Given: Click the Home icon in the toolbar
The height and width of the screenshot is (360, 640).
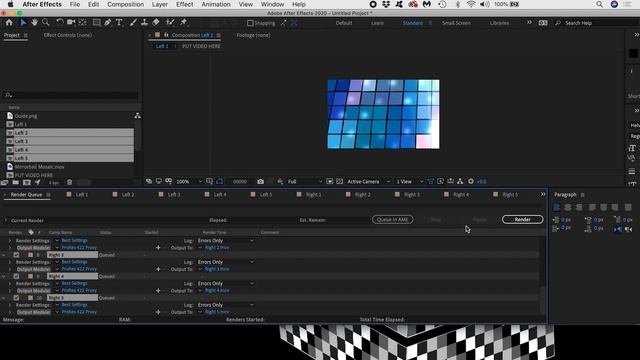Looking at the screenshot, I should (9, 22).
